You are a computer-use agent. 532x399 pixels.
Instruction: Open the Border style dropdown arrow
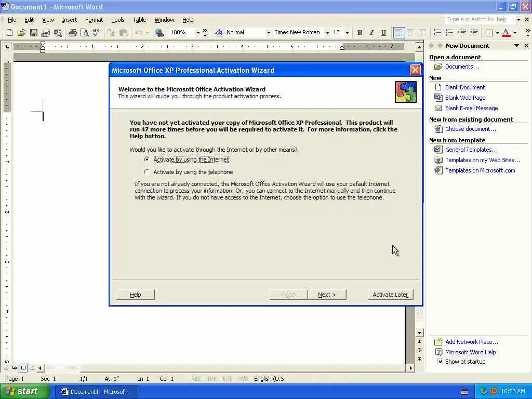click(497, 33)
